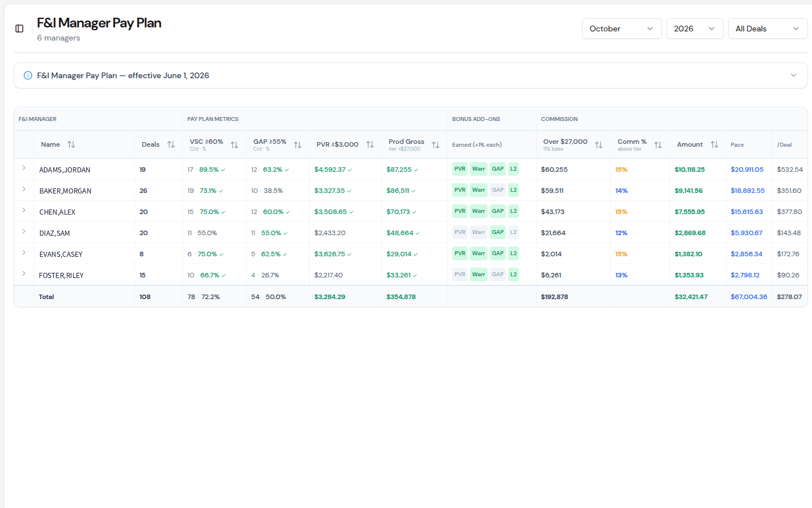
Task: Click the per-deal value $532.54
Action: pyautogui.click(x=790, y=170)
